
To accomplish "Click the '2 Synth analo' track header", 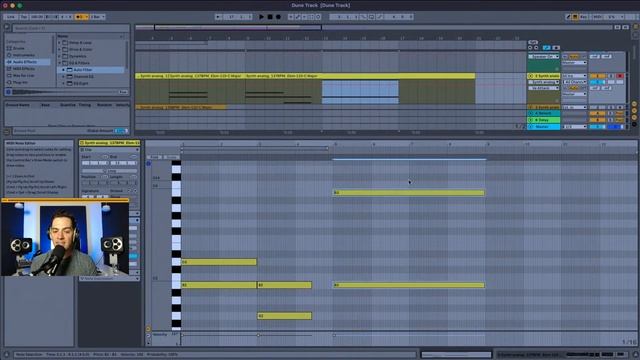I will [x=543, y=76].
